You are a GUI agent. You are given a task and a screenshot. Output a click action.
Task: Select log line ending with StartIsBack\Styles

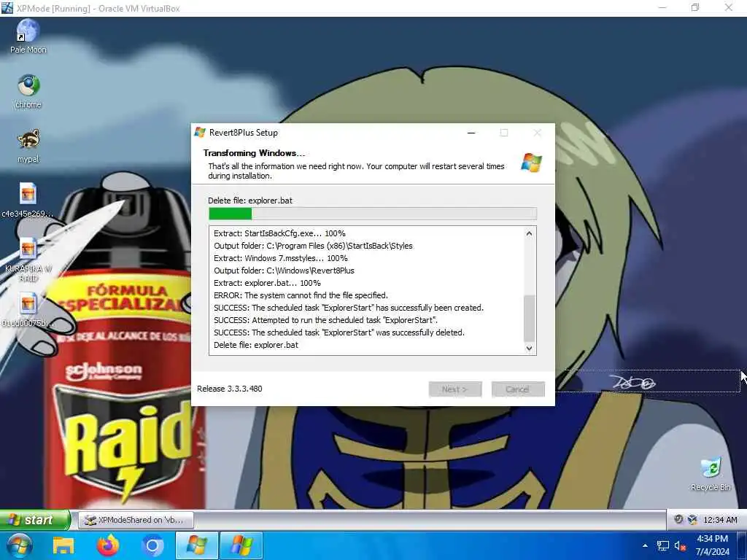point(313,246)
